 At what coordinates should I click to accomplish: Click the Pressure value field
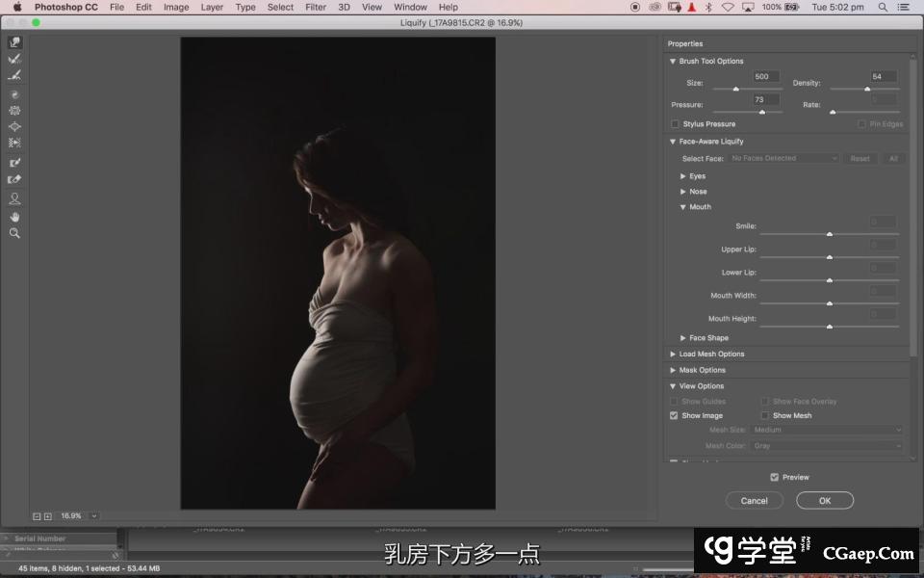pos(766,99)
